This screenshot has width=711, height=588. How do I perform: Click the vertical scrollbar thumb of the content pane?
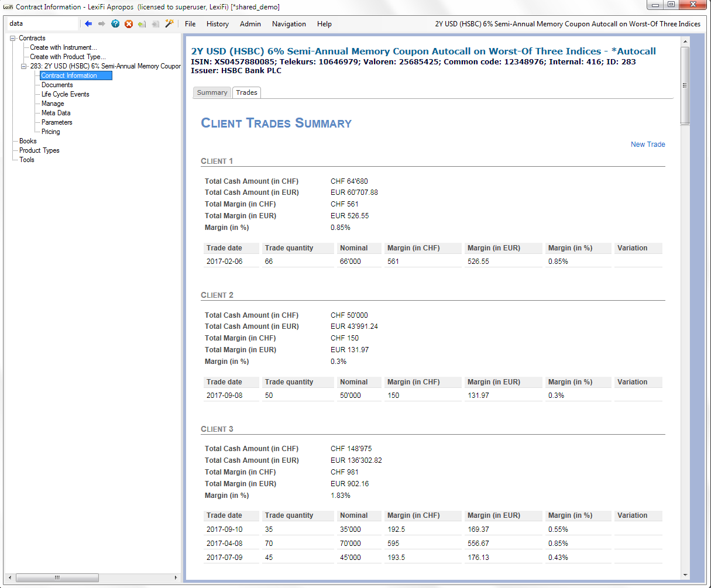click(x=685, y=85)
